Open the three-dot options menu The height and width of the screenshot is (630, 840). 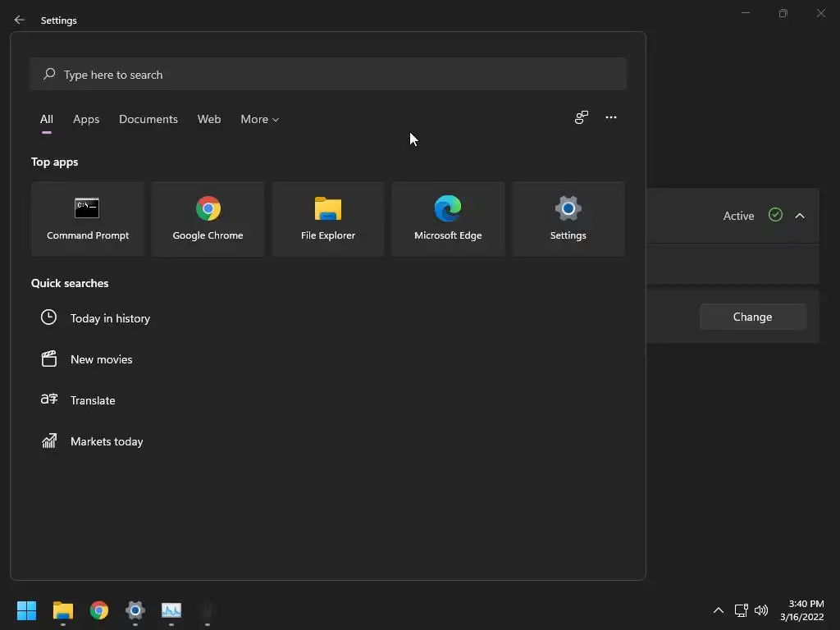610,117
